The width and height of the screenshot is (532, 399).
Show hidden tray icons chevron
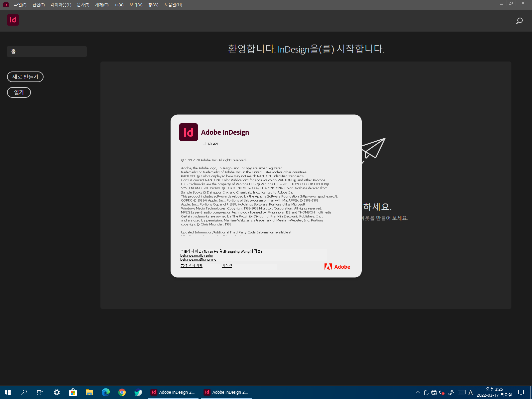418,392
